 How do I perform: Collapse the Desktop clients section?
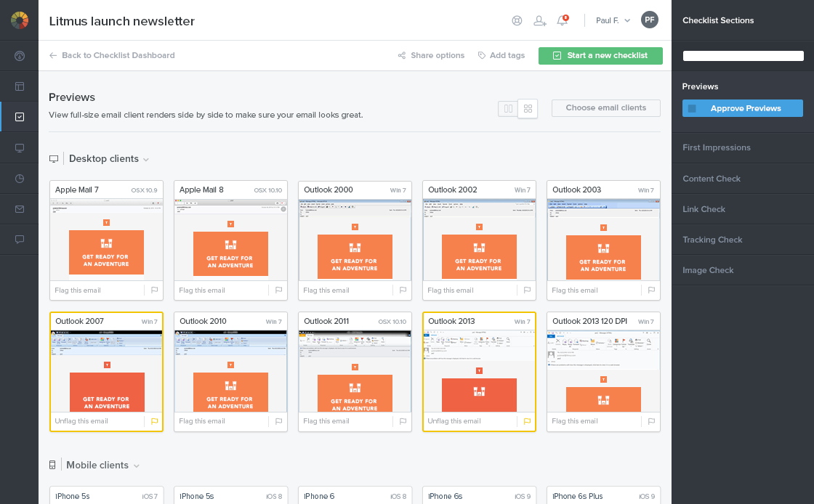pos(146,160)
